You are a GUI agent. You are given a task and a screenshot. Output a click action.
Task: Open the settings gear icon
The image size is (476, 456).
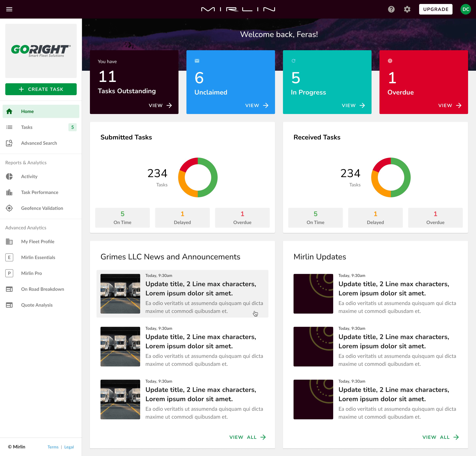[x=407, y=9]
